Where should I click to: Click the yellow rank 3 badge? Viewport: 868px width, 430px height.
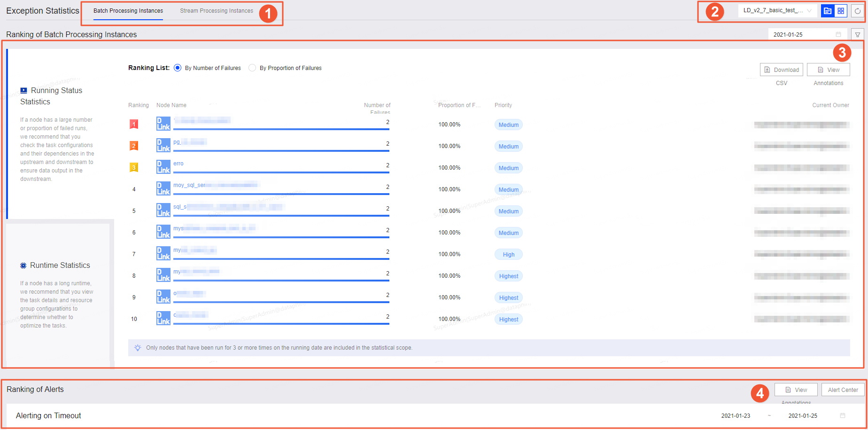coord(134,167)
